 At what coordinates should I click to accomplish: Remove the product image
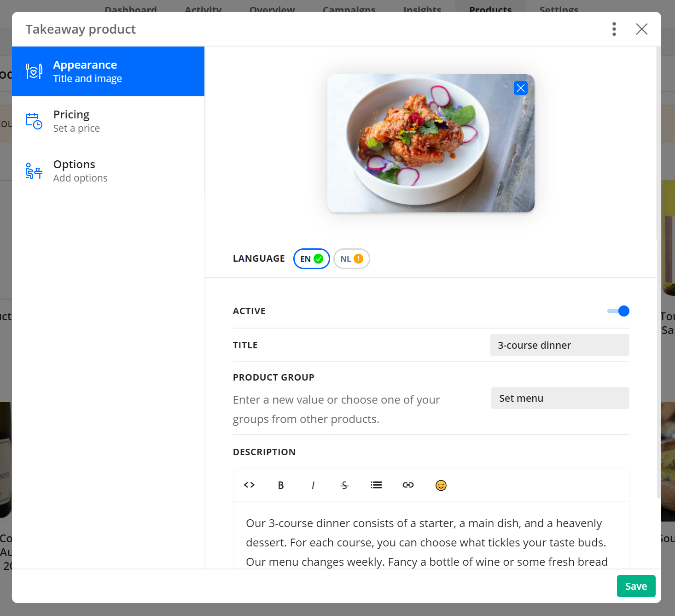pos(520,88)
